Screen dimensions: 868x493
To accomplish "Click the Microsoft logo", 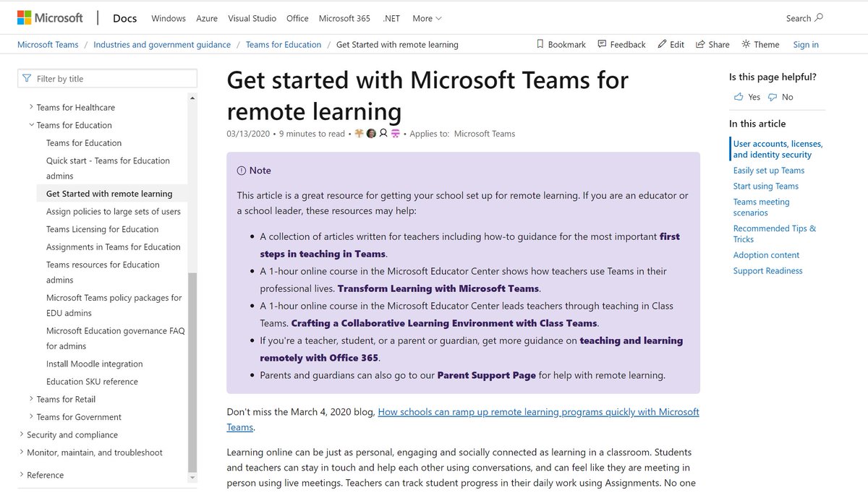I will pos(49,17).
